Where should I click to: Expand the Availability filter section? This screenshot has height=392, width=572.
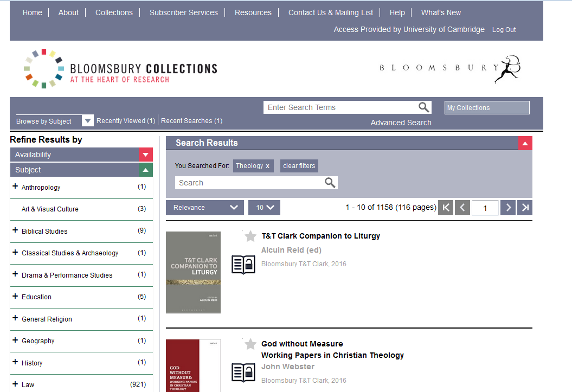coord(145,155)
